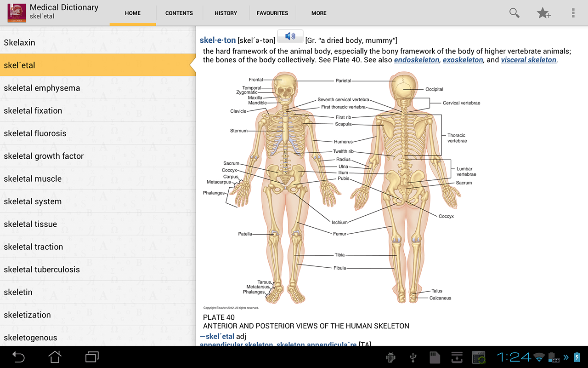Open skeletal tuberculosis entry

pos(42,270)
